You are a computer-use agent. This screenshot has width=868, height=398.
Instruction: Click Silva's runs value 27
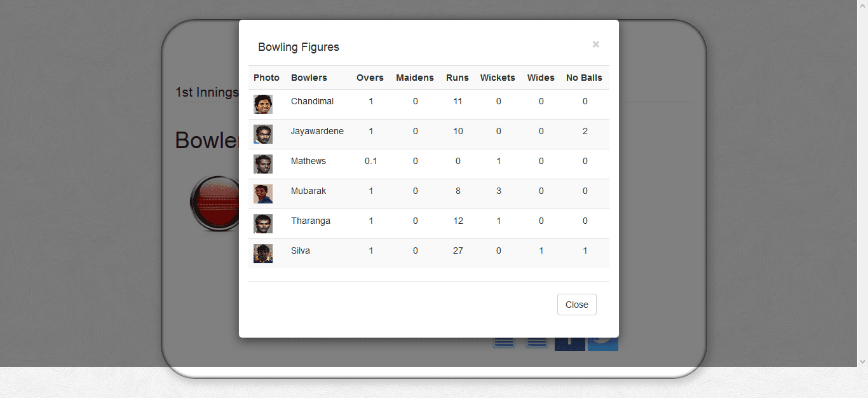458,250
